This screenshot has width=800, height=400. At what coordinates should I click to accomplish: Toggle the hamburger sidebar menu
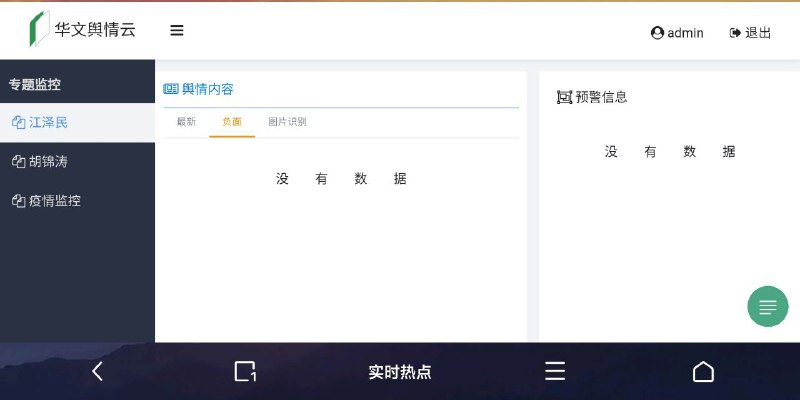coord(177,31)
